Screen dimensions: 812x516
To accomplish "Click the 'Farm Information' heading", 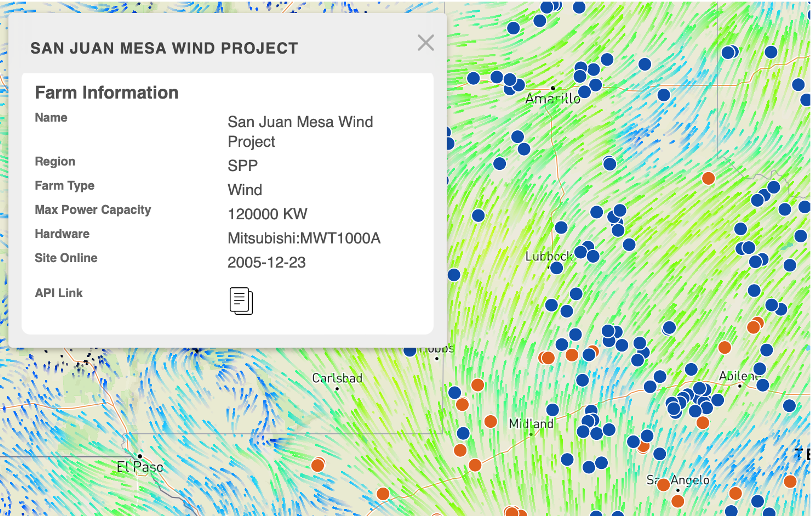I will (x=107, y=93).
